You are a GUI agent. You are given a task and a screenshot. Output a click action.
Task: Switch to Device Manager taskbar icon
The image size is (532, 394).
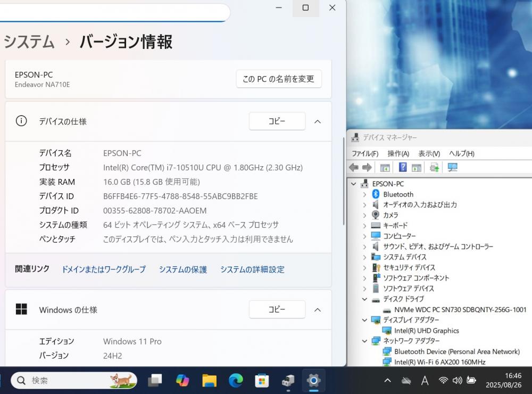click(288, 381)
